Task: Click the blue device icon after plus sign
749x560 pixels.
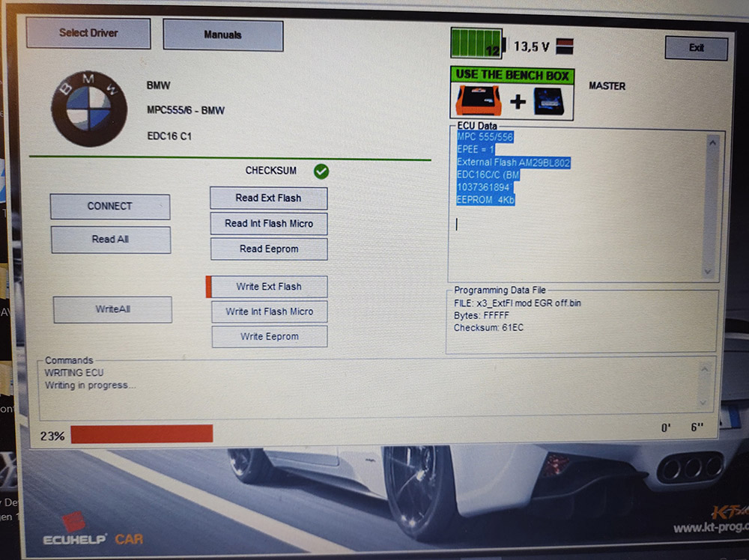Action: (549, 101)
